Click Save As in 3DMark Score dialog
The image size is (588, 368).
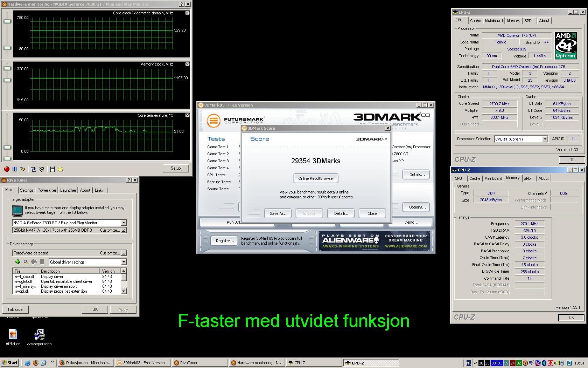click(278, 213)
